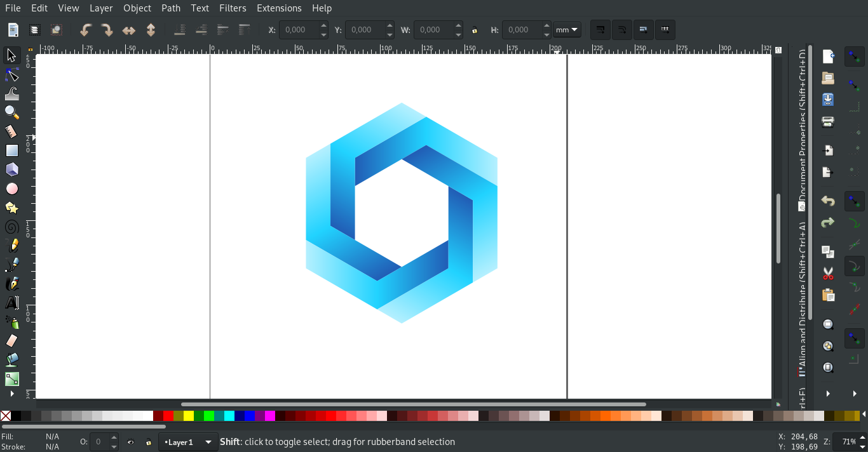Open the Path menu

pos(170,8)
